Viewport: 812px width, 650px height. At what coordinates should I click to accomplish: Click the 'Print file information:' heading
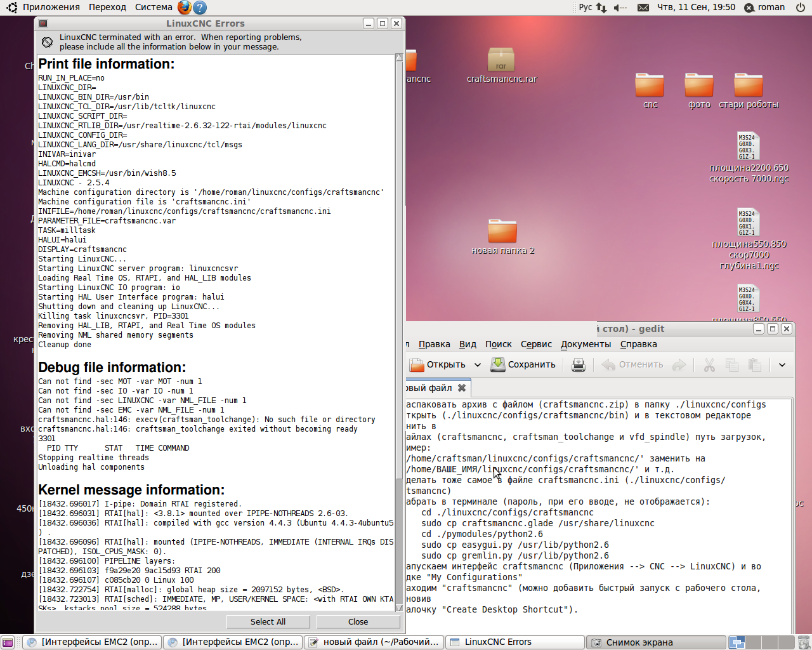(106, 64)
